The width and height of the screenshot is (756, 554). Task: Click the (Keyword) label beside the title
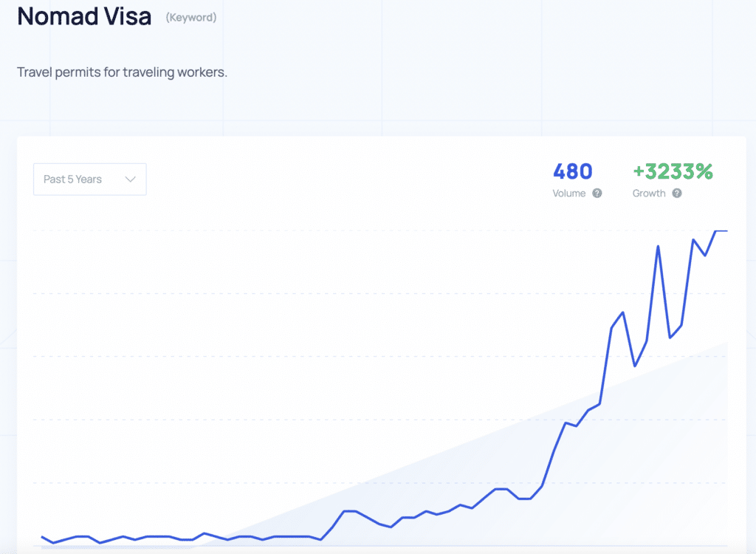(191, 17)
